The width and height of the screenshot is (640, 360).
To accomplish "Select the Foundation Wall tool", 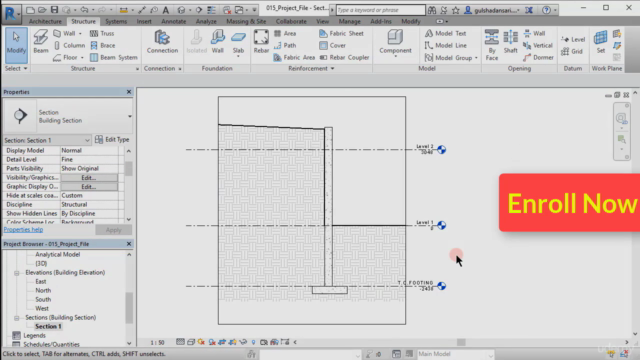I will (218, 42).
